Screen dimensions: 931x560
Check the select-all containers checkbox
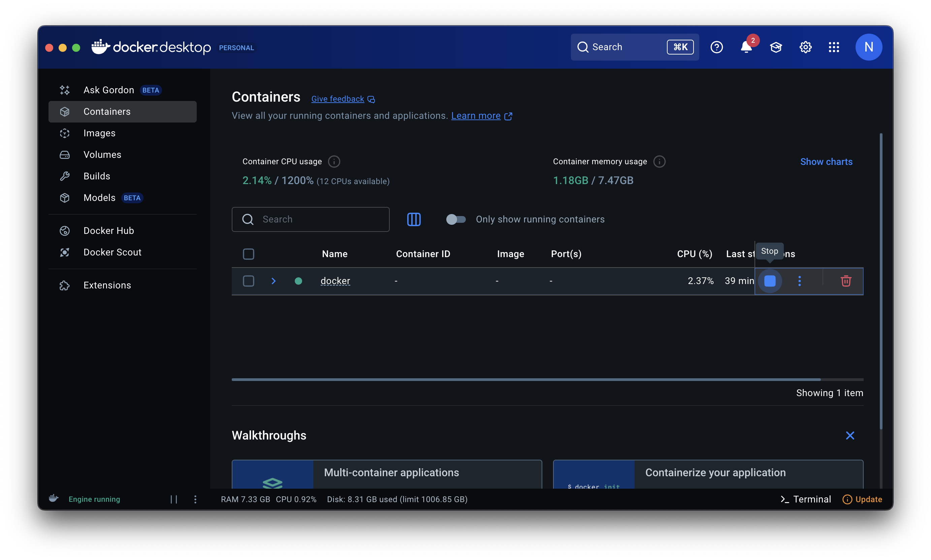pyautogui.click(x=248, y=254)
